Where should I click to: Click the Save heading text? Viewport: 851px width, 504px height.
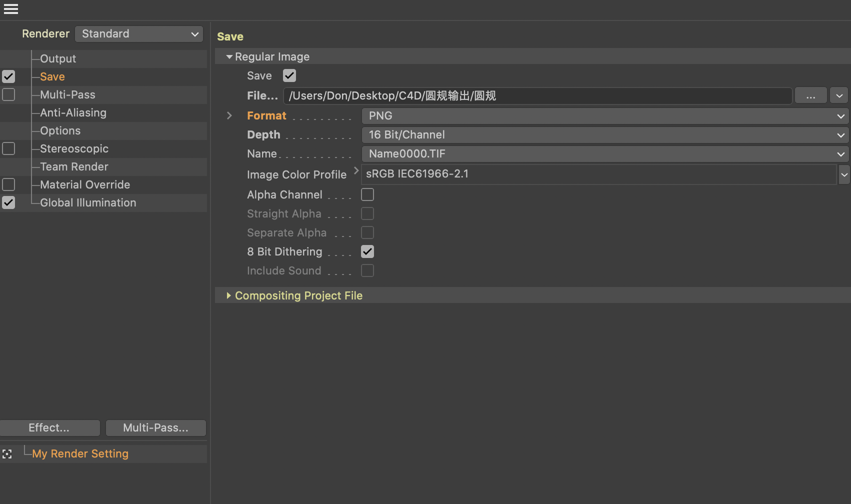click(x=230, y=36)
